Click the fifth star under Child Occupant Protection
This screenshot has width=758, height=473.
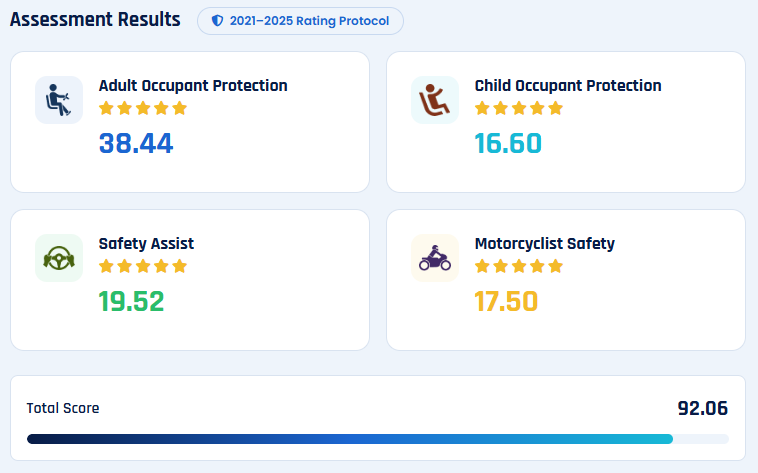click(555, 108)
